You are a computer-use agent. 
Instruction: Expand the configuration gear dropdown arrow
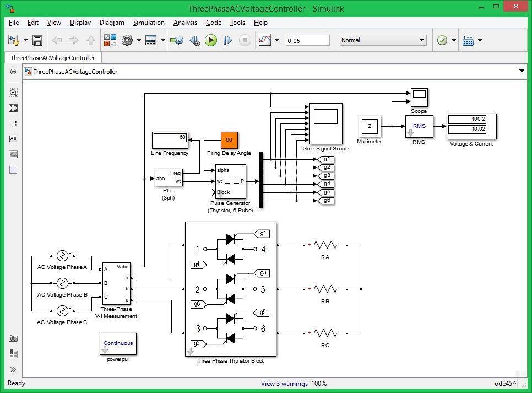click(x=139, y=40)
